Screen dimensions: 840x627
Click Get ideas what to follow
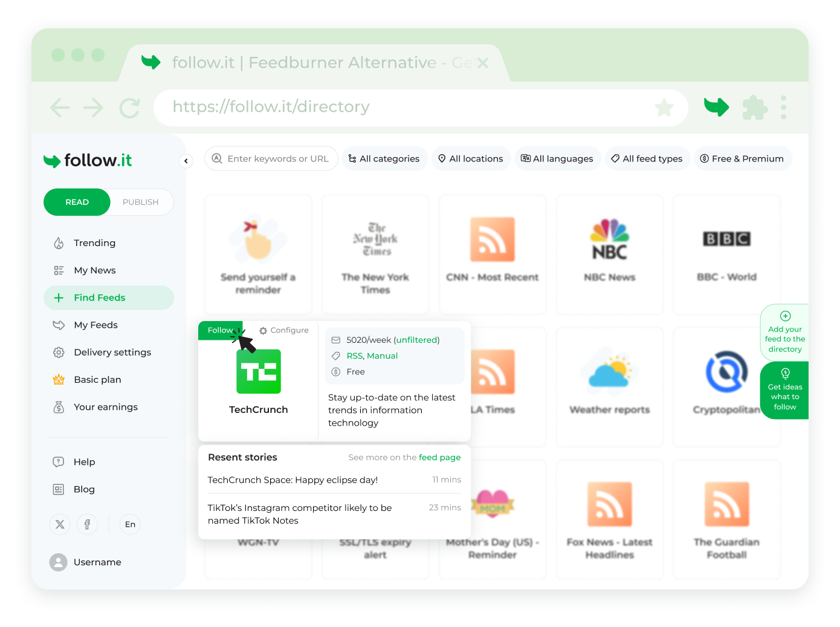784,390
